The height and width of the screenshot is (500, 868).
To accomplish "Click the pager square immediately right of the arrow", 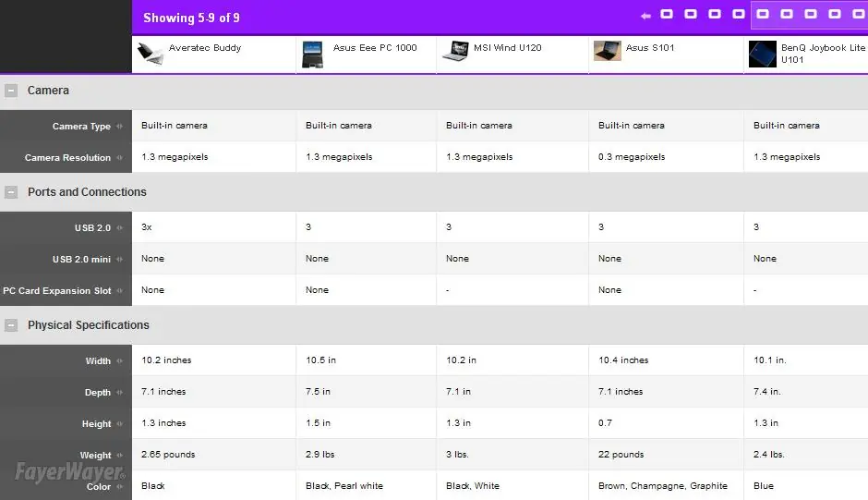I will pyautogui.click(x=667, y=14).
